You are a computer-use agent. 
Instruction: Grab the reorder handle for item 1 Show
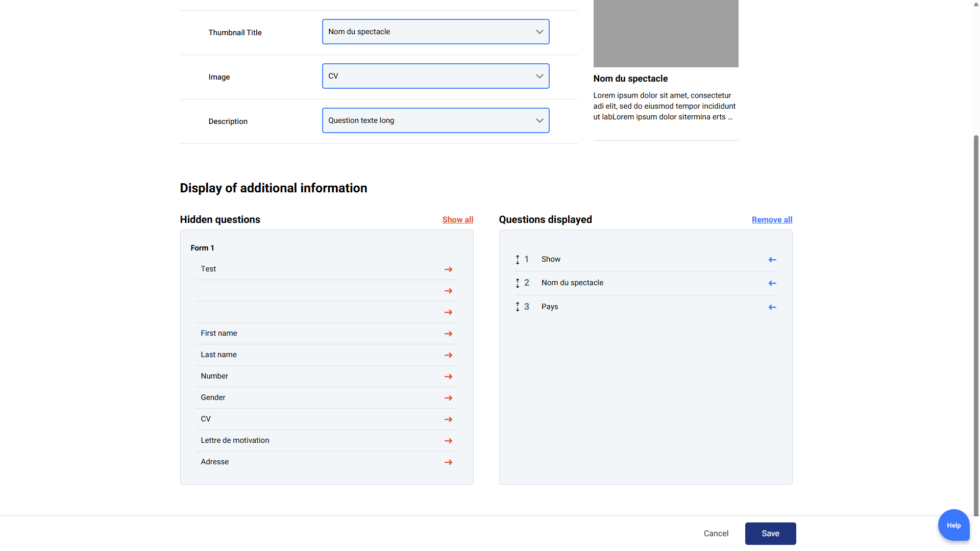pyautogui.click(x=518, y=260)
